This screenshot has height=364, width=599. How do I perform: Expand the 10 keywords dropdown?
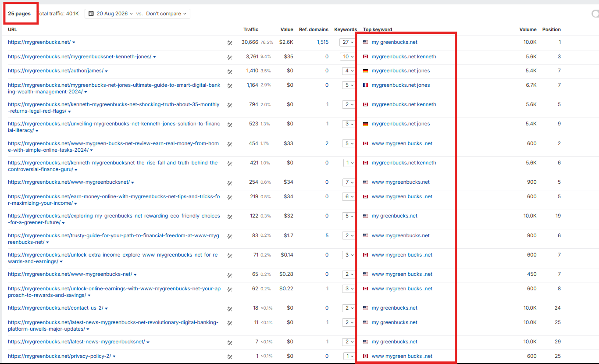347,57
